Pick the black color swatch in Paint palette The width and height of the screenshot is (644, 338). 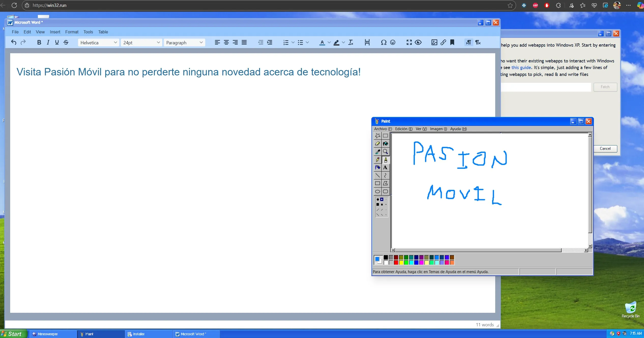(386, 257)
